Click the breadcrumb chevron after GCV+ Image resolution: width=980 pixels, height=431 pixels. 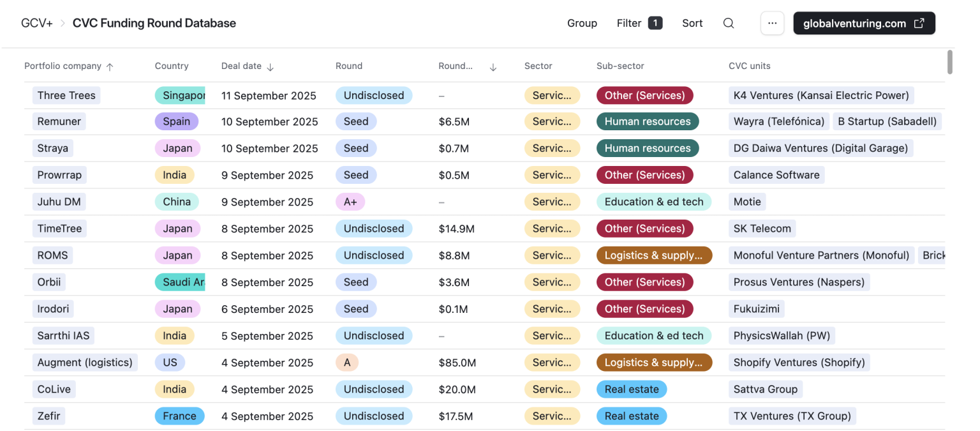click(63, 24)
